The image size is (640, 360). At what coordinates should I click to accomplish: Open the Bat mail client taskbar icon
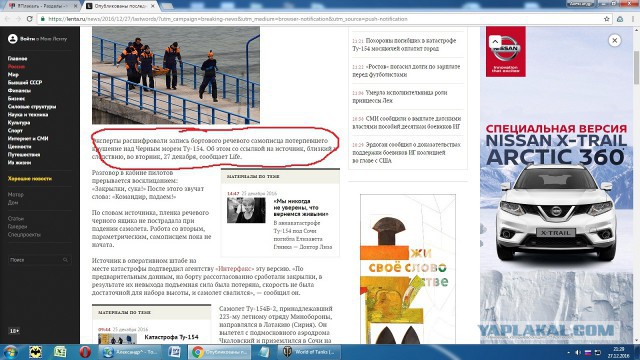(x=36, y=352)
